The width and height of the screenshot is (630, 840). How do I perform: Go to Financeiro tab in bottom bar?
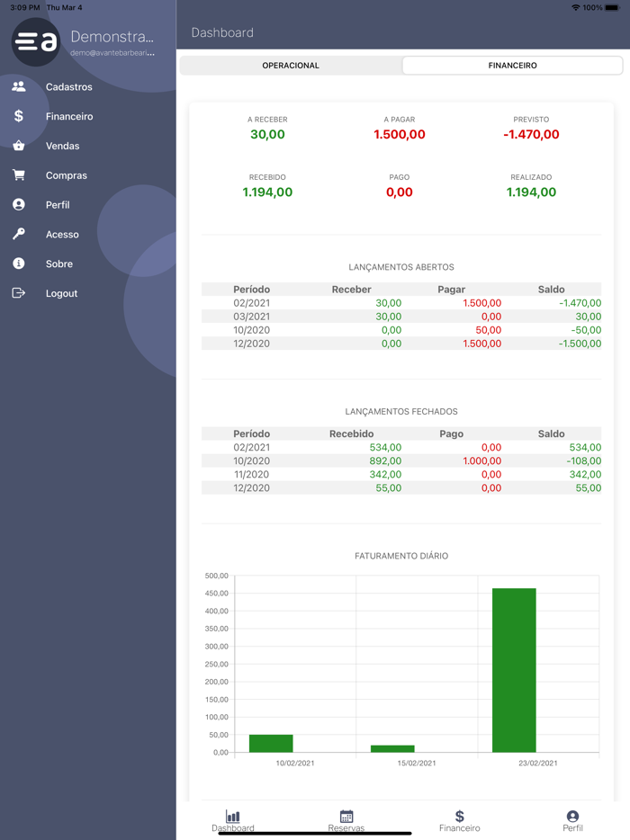(459, 820)
